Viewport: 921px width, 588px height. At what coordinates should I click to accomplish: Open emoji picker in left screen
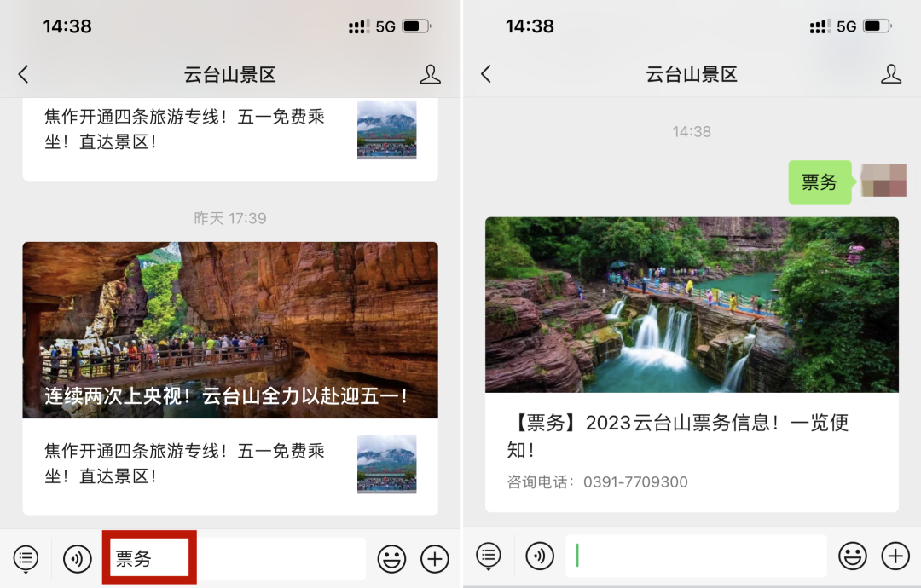(391, 559)
